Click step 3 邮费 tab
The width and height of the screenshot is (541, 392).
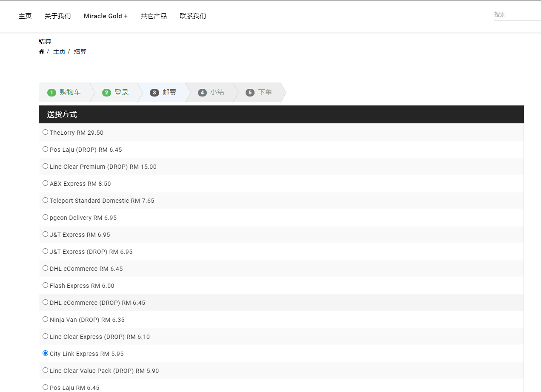[163, 92]
